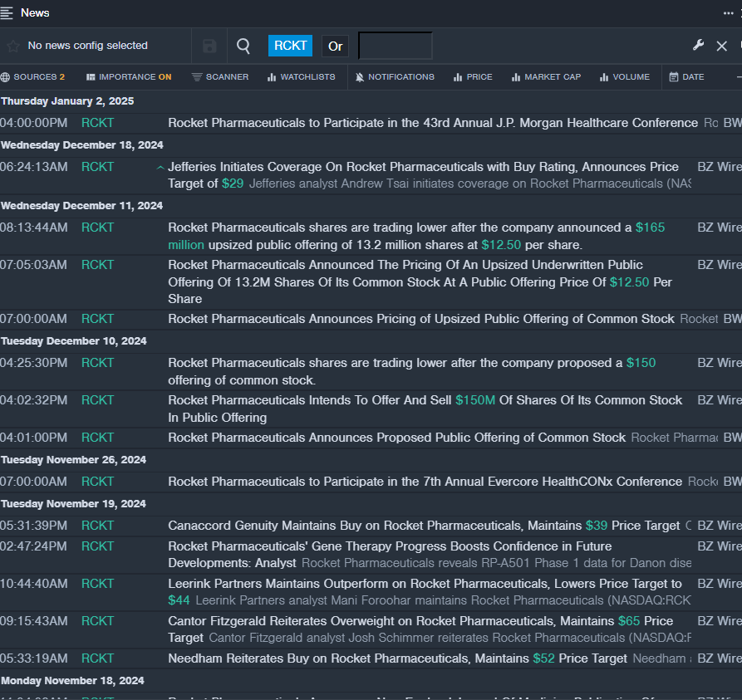742x700 pixels.
Task: Click the RCKT ticker tag in search
Action: (290, 46)
